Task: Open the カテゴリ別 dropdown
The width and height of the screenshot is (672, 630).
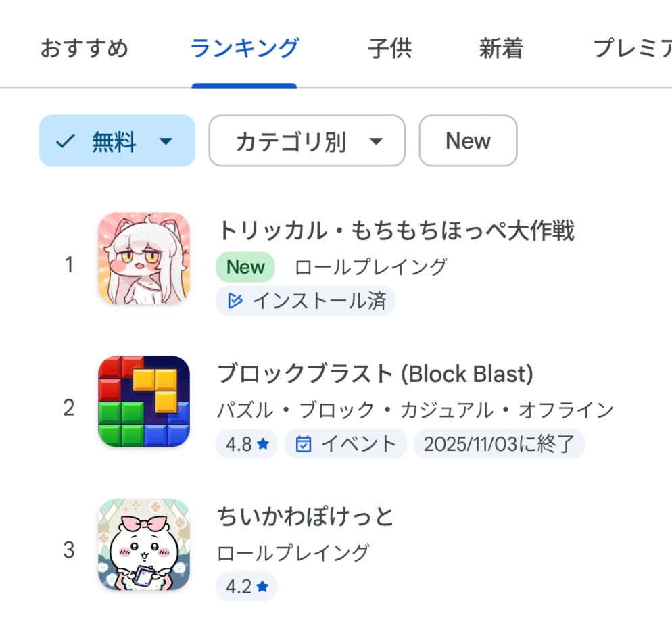Action: pos(307,141)
